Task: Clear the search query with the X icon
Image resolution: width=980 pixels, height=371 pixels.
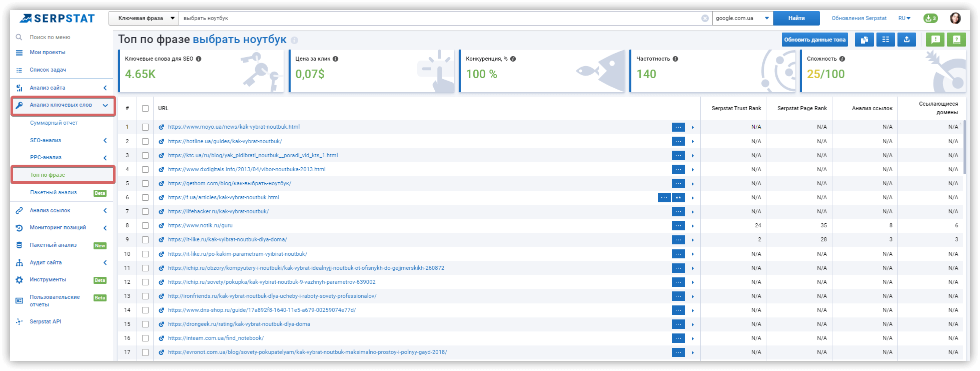Action: click(x=705, y=19)
